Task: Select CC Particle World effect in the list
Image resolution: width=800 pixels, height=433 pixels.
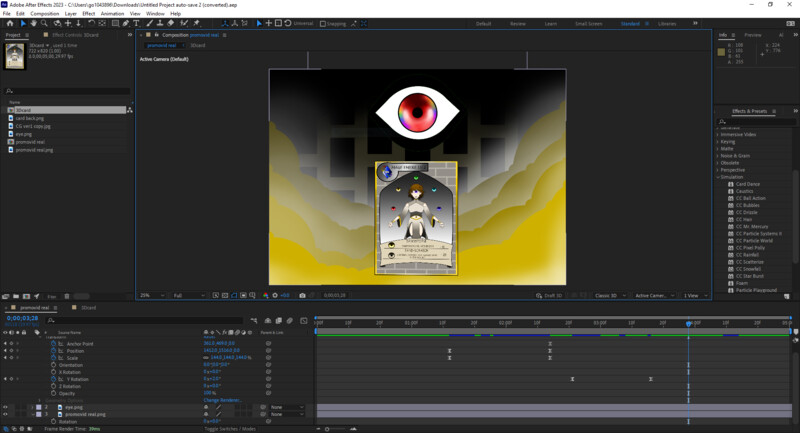Action: click(x=753, y=240)
